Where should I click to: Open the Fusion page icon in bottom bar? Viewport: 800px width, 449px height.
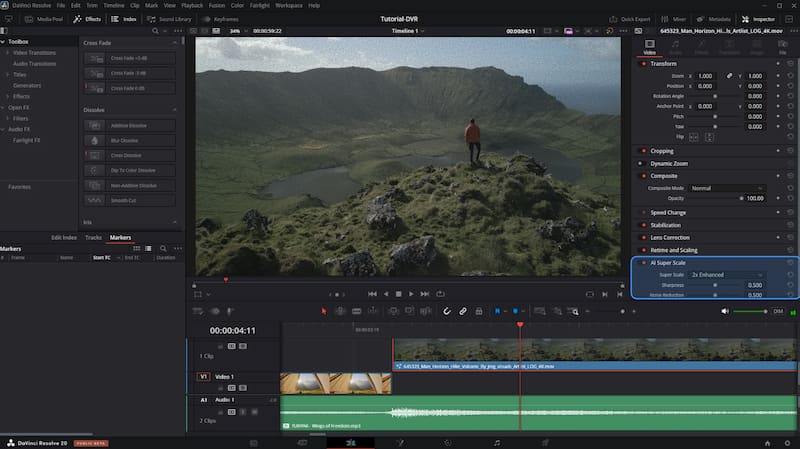399,443
